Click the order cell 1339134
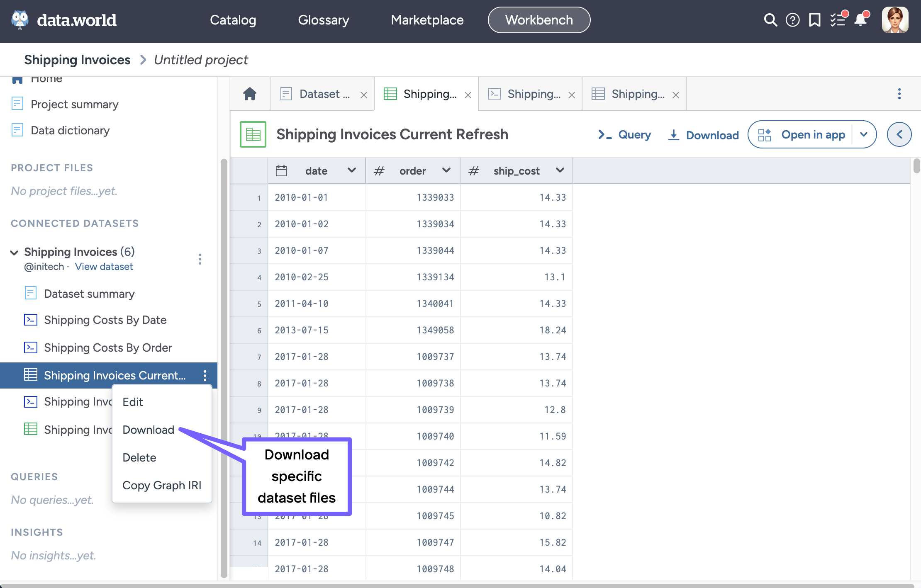This screenshot has height=588, width=921. pos(413,277)
